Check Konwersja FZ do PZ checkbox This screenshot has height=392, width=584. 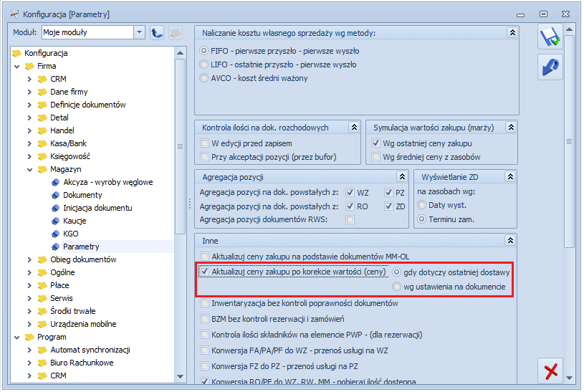pos(204,366)
